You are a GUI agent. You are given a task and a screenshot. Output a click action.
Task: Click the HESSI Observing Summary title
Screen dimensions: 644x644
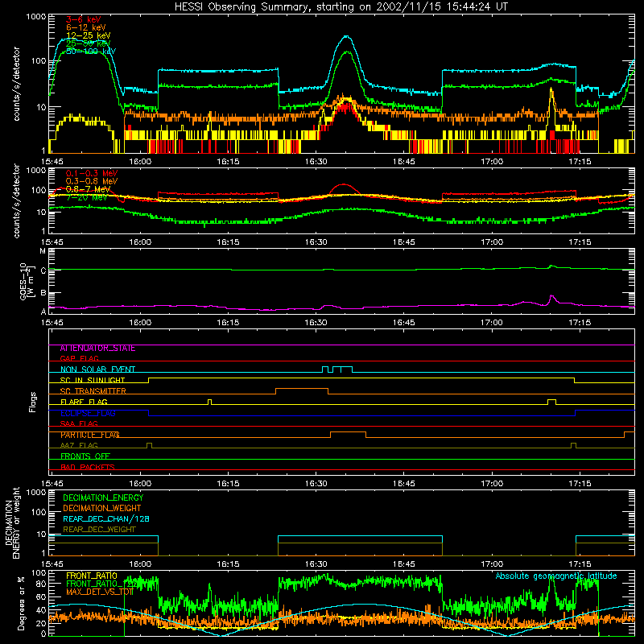click(x=341, y=6)
